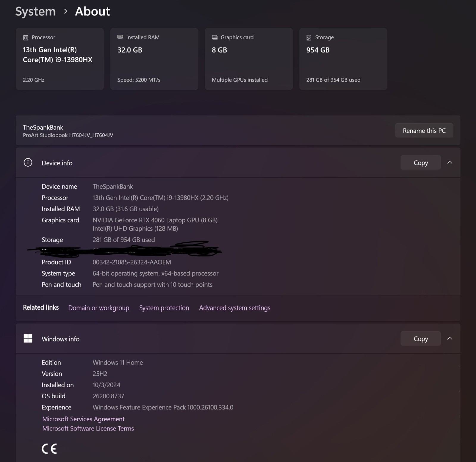Click the CE certification mark
Viewport: 476px width, 462px height.
tap(49, 449)
